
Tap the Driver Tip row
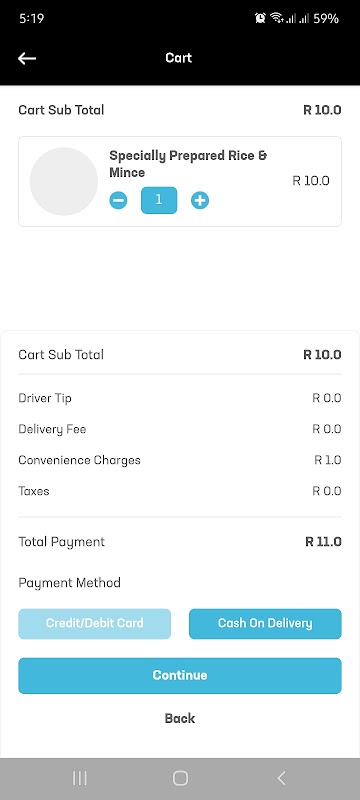point(180,398)
